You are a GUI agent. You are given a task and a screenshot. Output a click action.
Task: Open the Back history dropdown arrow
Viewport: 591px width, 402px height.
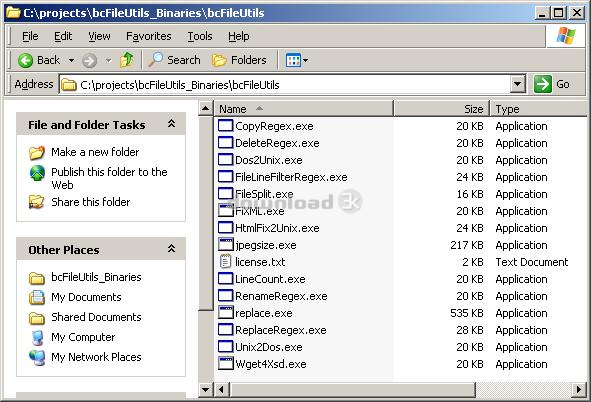pyautogui.click(x=71, y=60)
